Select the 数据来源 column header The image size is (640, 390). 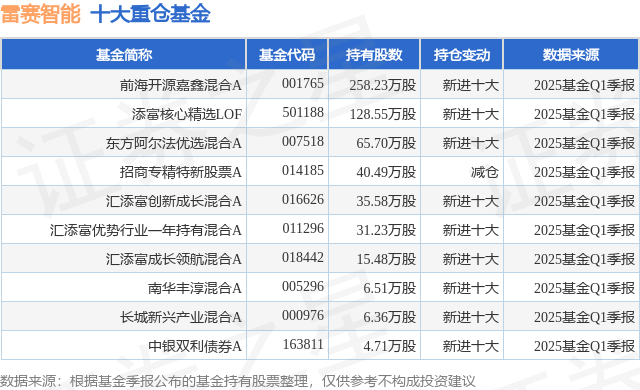571,55
